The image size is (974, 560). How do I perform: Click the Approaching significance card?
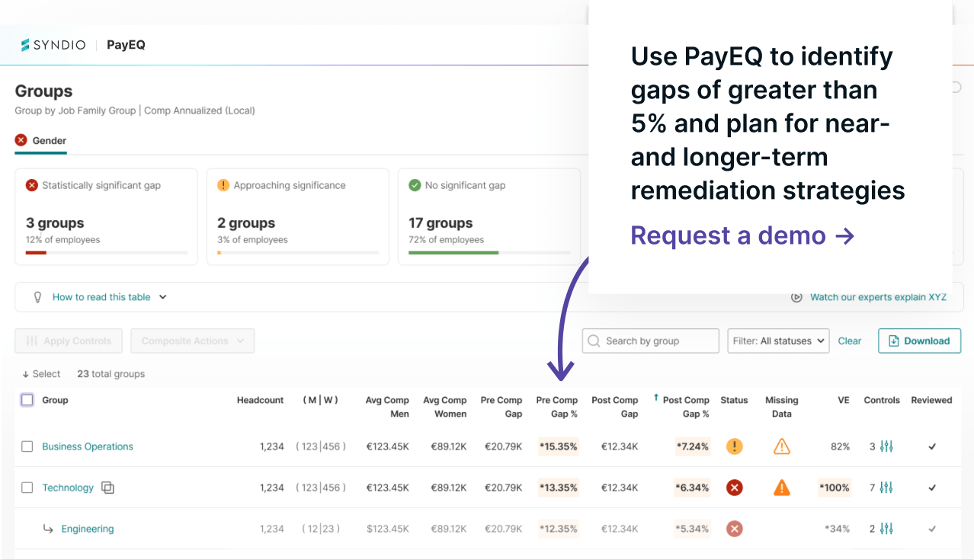click(x=298, y=217)
